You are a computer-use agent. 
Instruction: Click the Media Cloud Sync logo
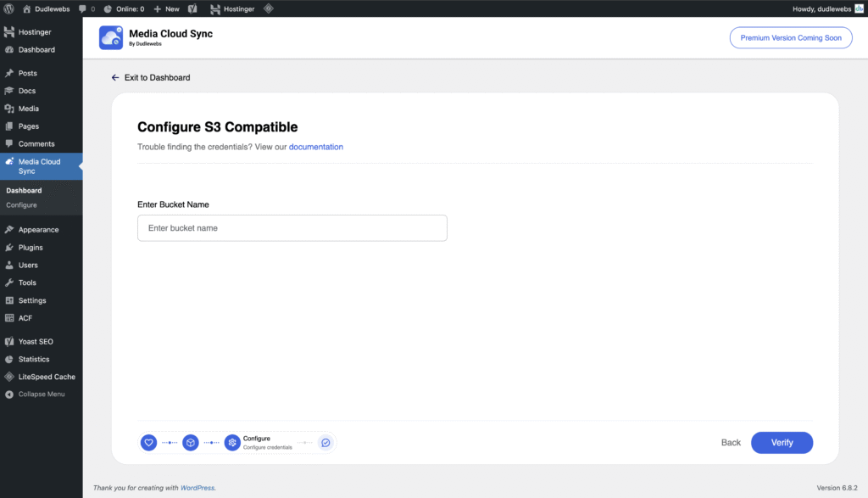(111, 37)
